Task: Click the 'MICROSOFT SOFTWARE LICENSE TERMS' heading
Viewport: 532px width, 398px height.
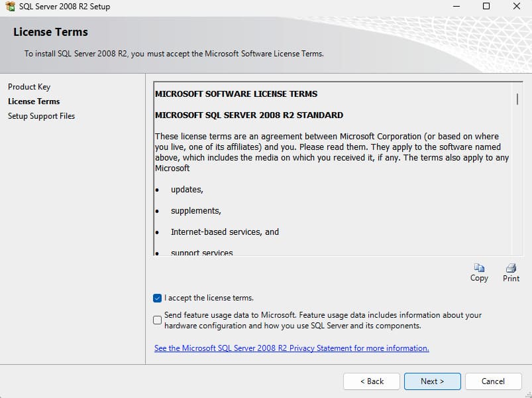Action: click(x=236, y=94)
